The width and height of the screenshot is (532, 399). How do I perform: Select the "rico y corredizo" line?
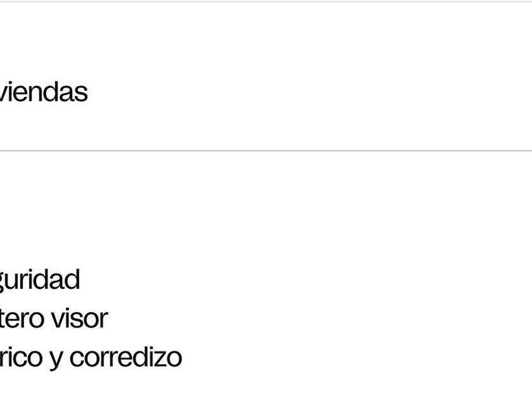[91, 357]
